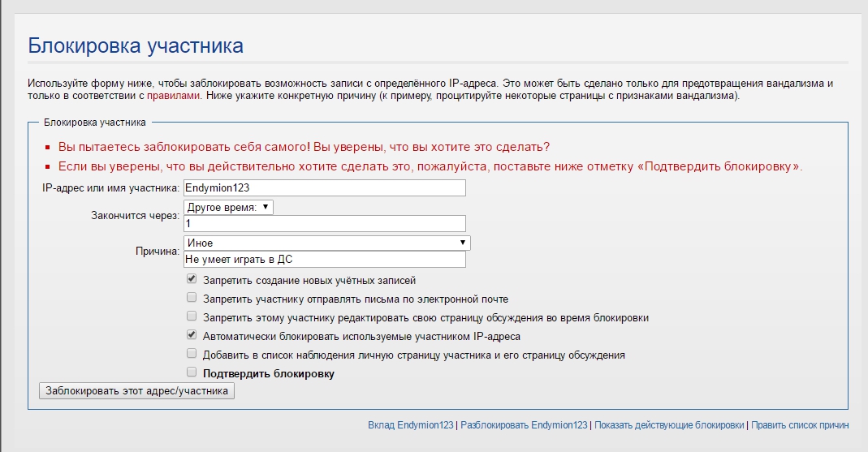Image resolution: width=868 pixels, height=452 pixels.
Task: Open the 'Другое время' expiry dropdown
Action: click(228, 207)
